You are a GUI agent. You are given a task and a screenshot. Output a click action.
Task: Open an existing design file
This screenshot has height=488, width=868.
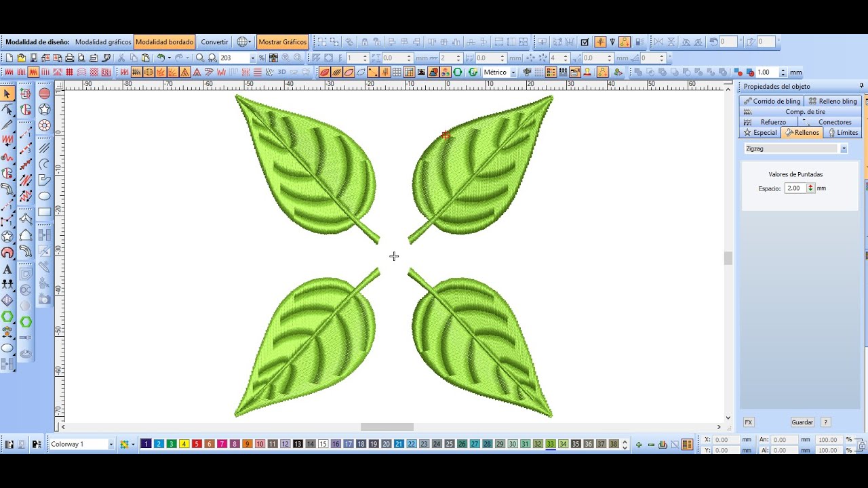21,58
